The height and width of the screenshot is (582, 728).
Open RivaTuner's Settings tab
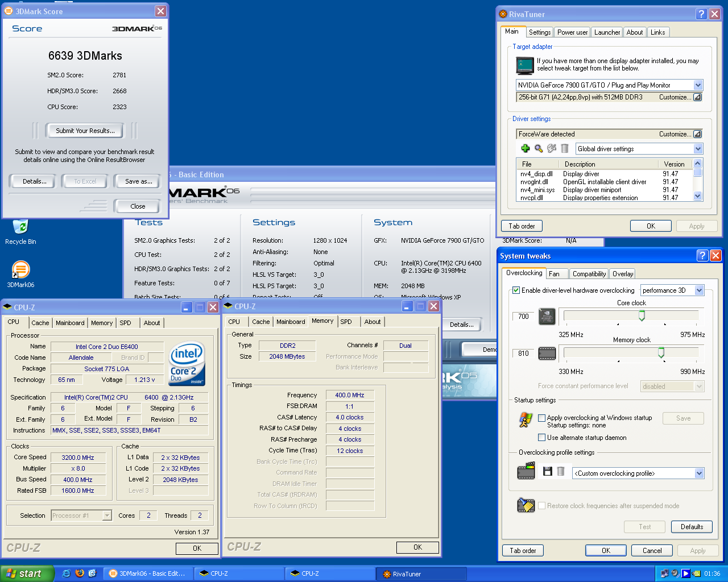coord(539,32)
